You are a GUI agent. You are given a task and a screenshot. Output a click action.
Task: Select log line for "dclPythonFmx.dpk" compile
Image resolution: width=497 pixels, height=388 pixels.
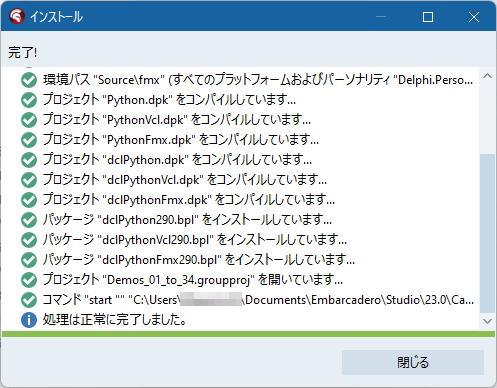pos(189,200)
